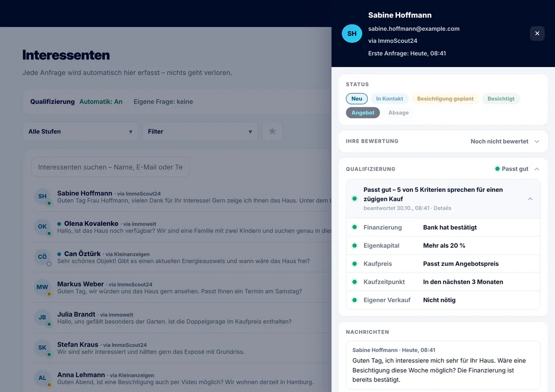This screenshot has width=555, height=392.
Task: Open the Alle Stufen dropdown
Action: pos(80,132)
